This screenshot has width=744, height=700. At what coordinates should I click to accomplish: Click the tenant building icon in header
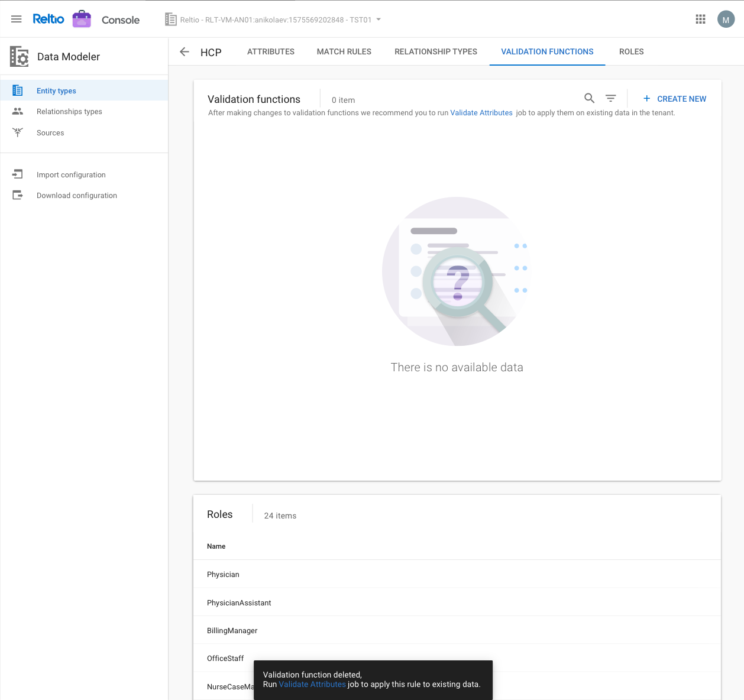click(171, 20)
